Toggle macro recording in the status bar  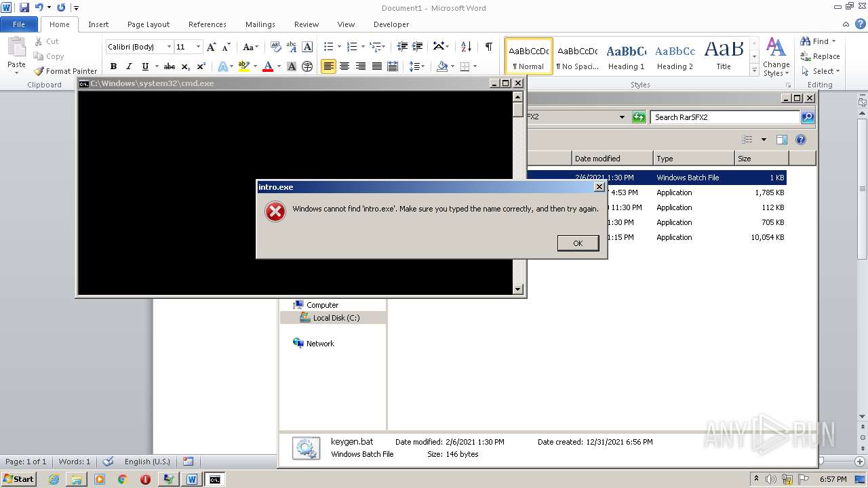point(188,462)
